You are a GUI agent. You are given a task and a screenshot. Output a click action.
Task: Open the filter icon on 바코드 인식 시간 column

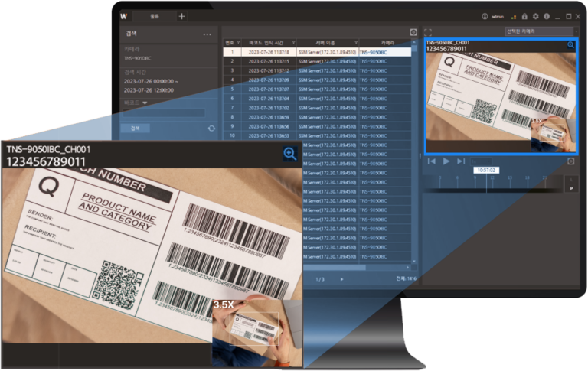coord(294,43)
